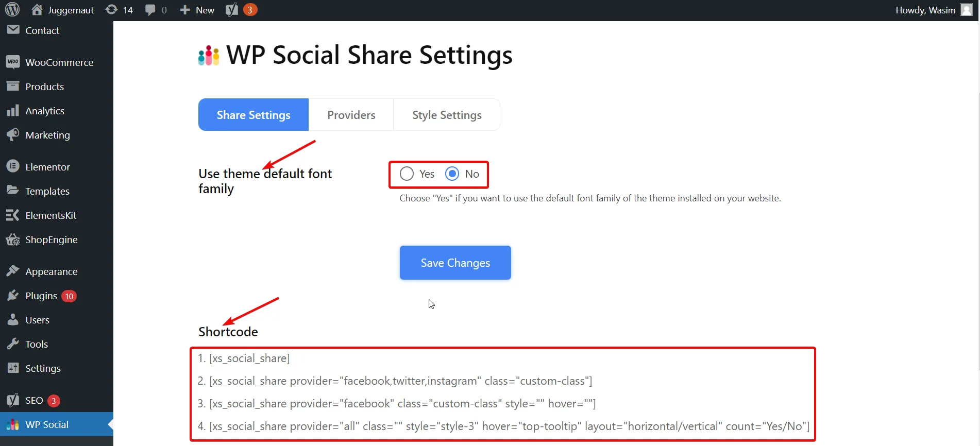
Task: Click the ElementsKit sidebar icon
Action: coord(13,215)
